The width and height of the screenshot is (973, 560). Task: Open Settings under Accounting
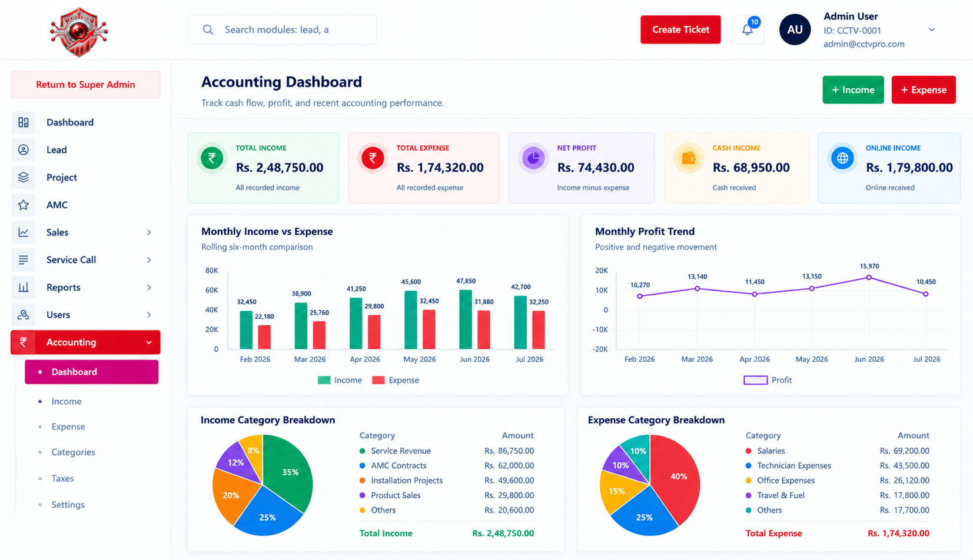coord(68,504)
